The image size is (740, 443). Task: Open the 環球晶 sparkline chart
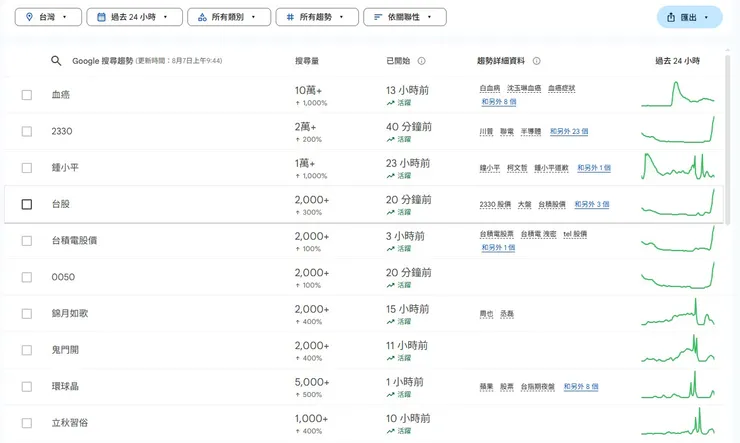click(678, 385)
